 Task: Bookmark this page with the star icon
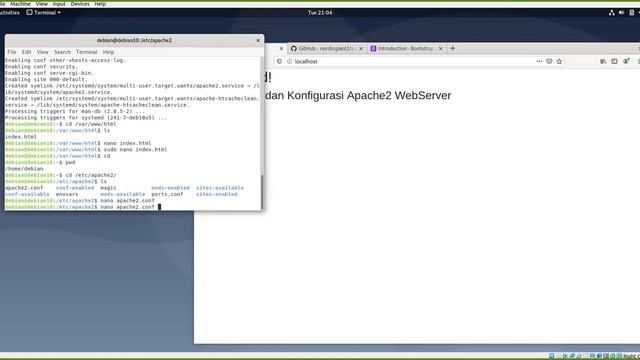pyautogui.click(x=559, y=61)
